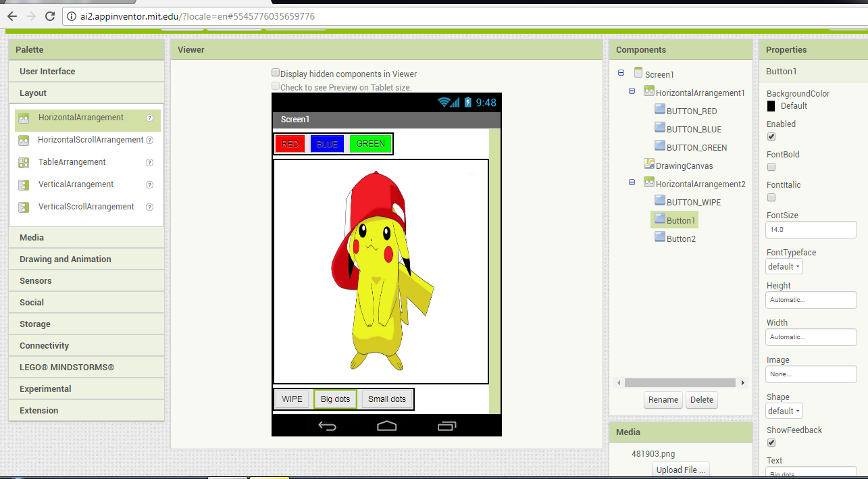Click the DrawingCanvas component icon
Viewport: 868px width, 479px height.
[x=649, y=163]
